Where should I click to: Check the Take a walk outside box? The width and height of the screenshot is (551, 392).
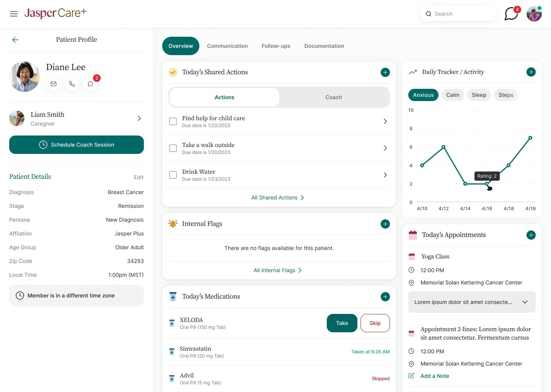coord(173,148)
